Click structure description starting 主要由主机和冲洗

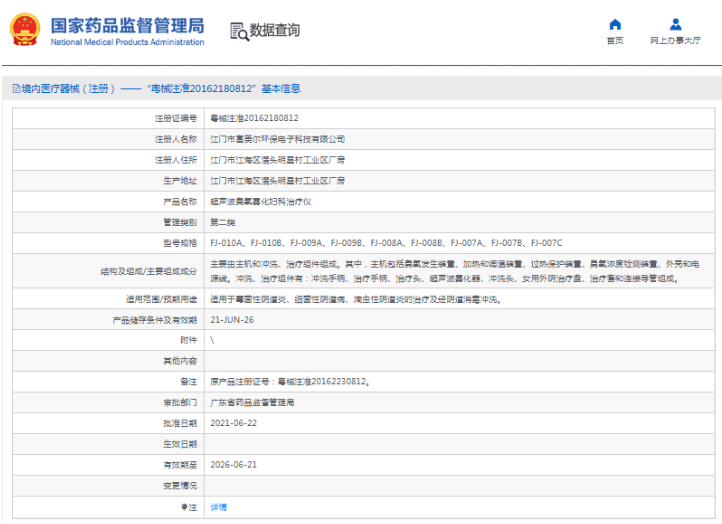tap(455, 271)
